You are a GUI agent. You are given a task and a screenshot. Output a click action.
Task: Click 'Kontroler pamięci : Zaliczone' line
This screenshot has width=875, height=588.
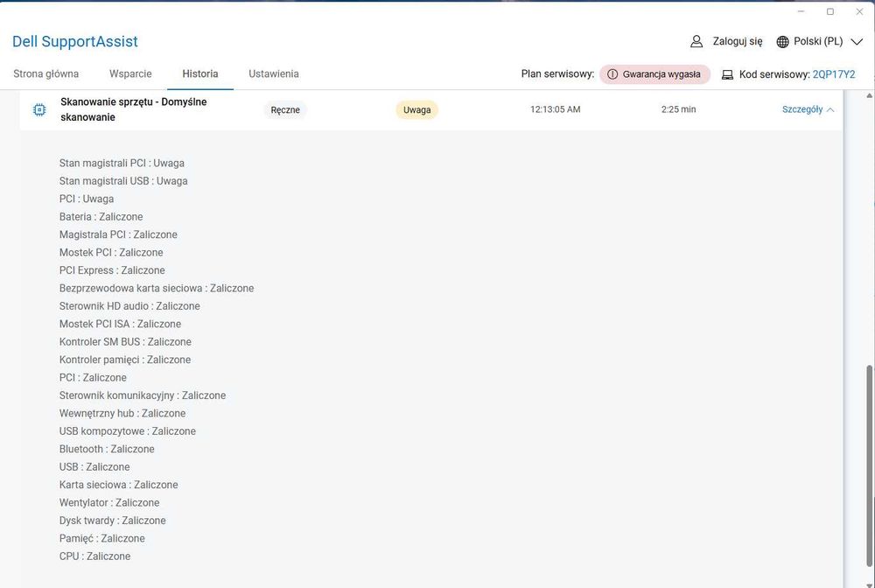[x=125, y=360]
